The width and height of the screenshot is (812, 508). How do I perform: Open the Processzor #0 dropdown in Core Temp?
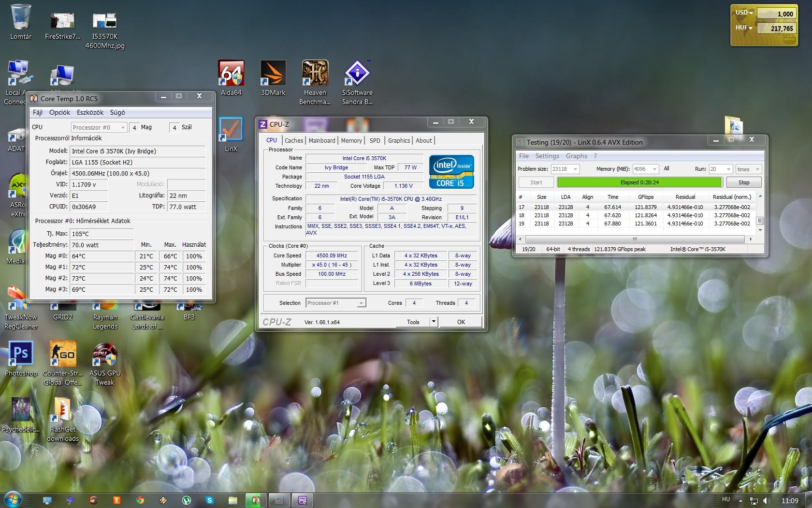tap(99, 127)
